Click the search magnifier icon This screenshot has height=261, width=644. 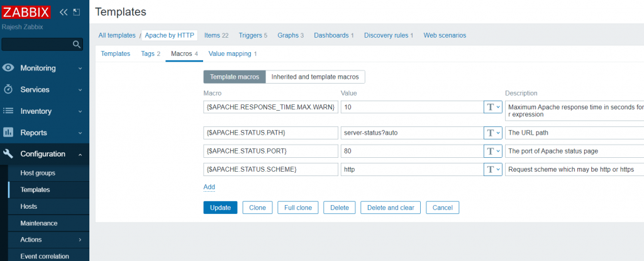(77, 44)
